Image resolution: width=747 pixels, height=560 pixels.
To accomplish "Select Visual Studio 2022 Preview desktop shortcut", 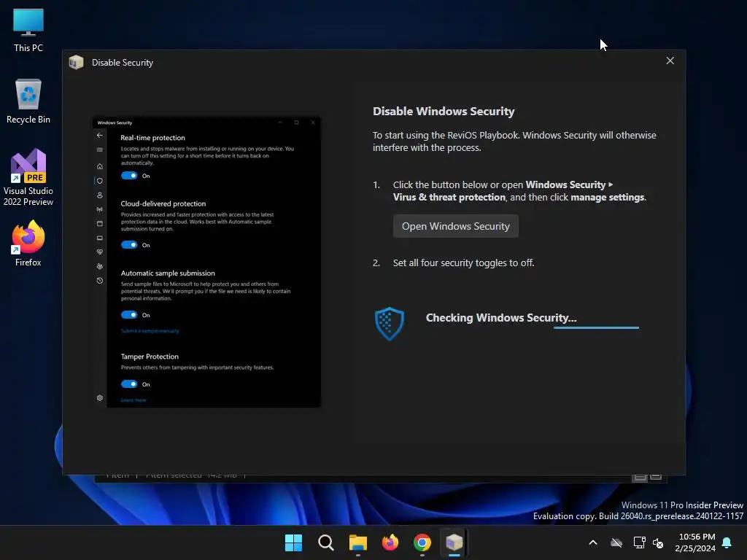I will tap(28, 178).
